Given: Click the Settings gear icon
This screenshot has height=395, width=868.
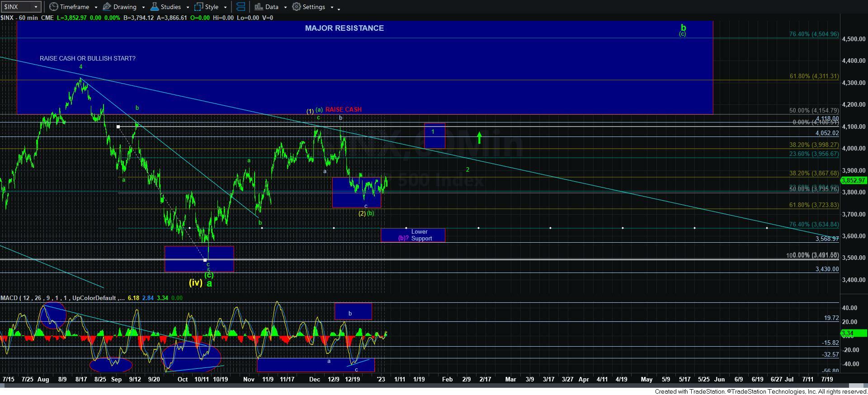Looking at the screenshot, I should [297, 7].
